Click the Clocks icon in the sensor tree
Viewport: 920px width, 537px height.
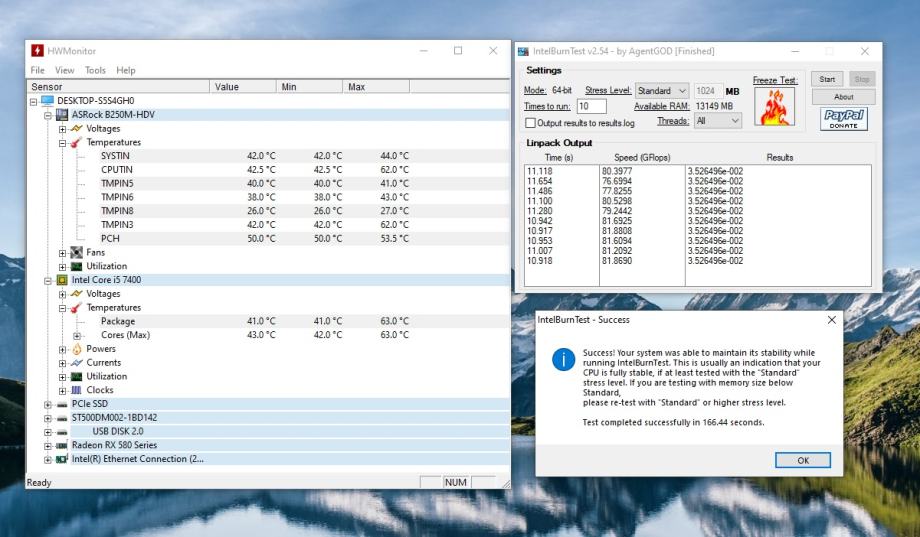point(76,390)
